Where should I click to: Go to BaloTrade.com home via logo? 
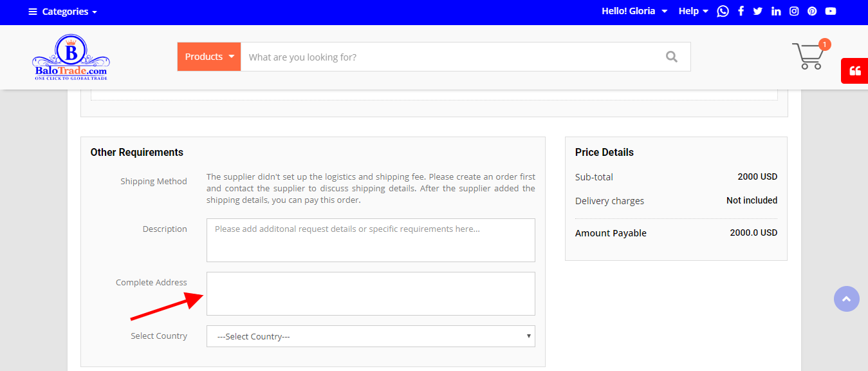tap(71, 57)
